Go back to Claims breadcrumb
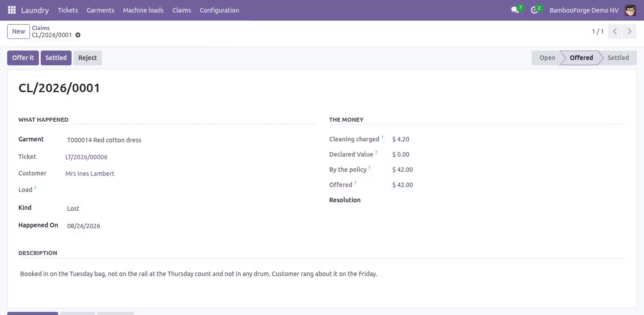 click(41, 28)
